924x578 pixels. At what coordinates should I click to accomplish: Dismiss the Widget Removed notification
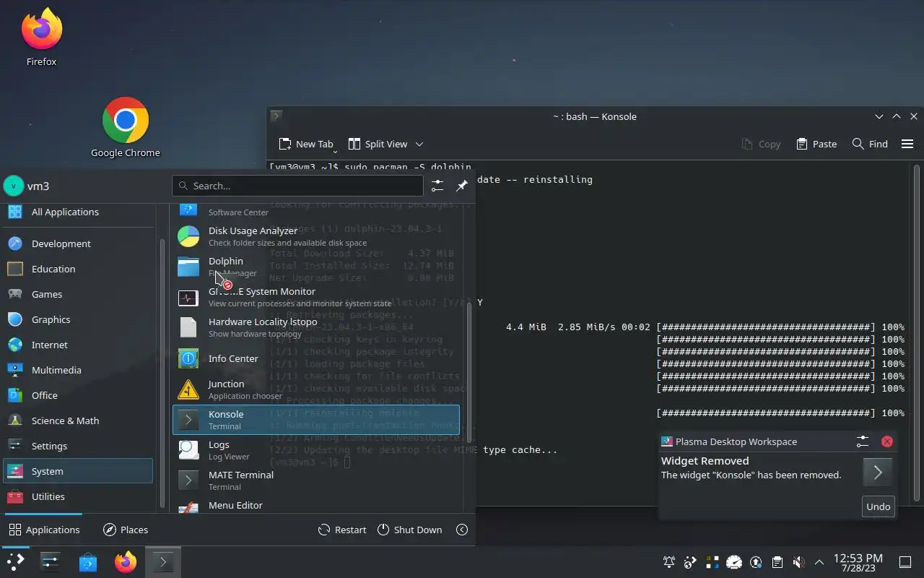click(887, 441)
